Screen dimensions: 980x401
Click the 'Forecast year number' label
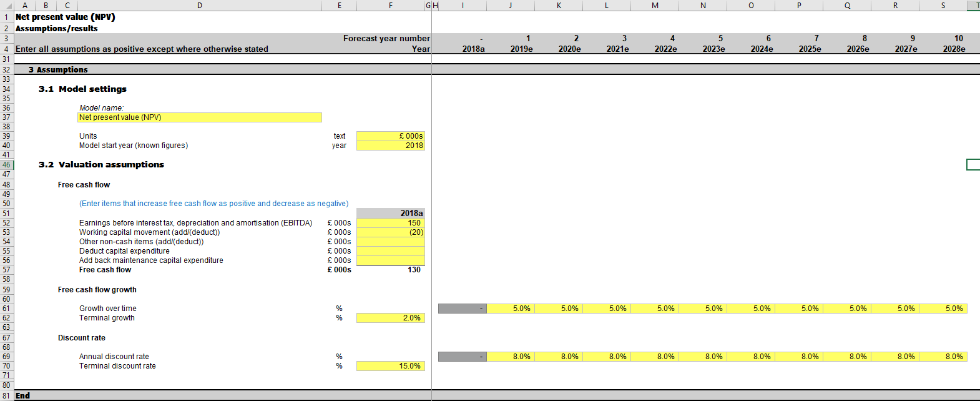[x=386, y=39]
